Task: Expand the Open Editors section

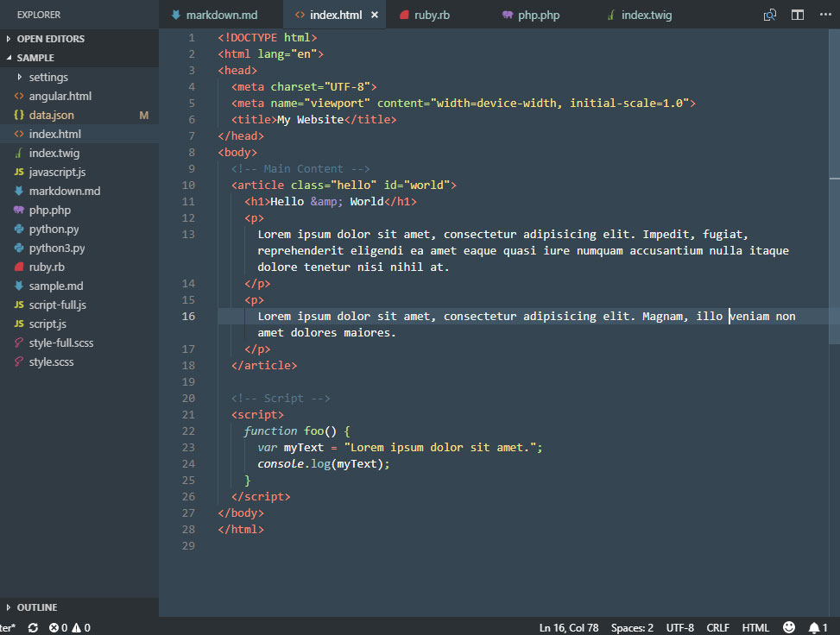Action: point(79,39)
